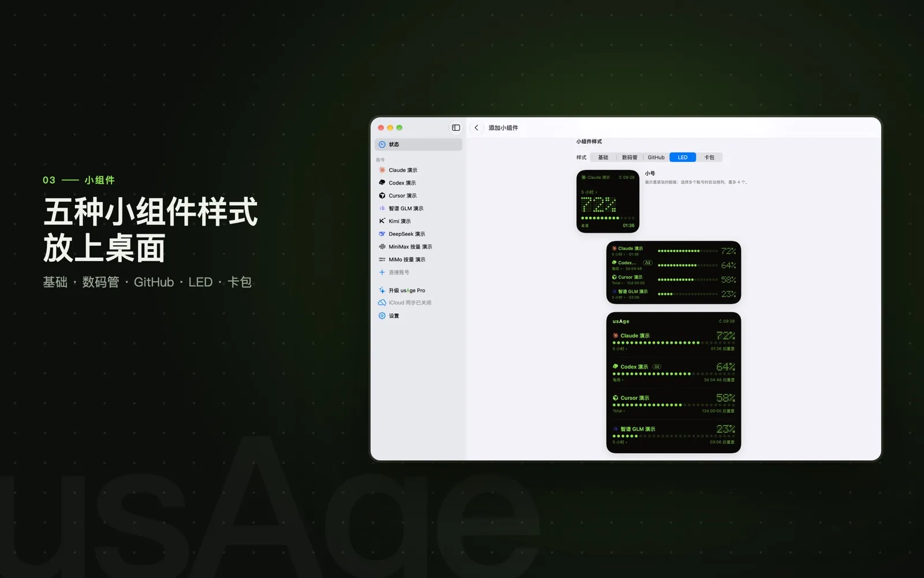Click the 状态 gauge icon in the sidebar
The height and width of the screenshot is (578, 924).
382,144
